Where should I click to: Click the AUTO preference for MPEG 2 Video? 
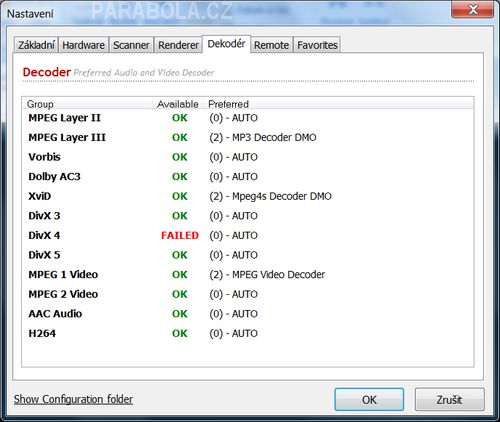[233, 294]
